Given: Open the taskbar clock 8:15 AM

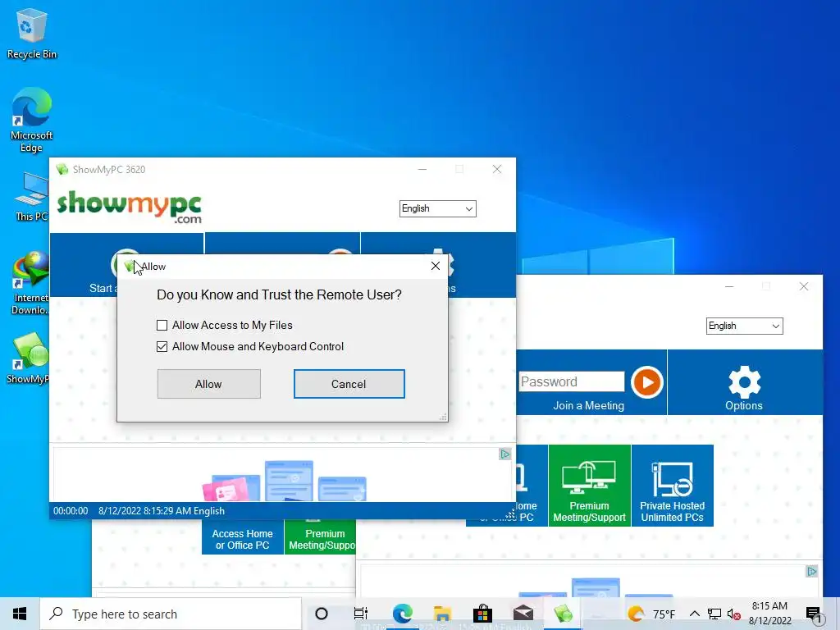Looking at the screenshot, I should click(x=769, y=614).
